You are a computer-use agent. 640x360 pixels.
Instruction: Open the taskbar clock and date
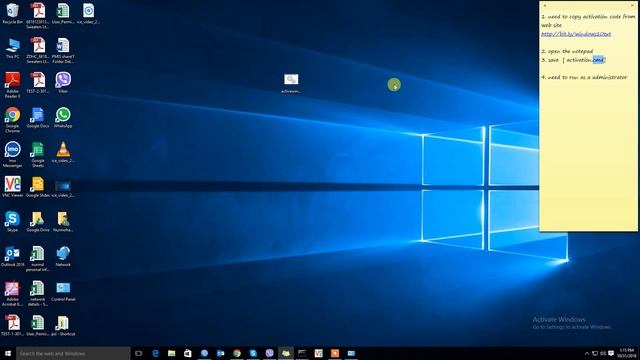(x=627, y=353)
